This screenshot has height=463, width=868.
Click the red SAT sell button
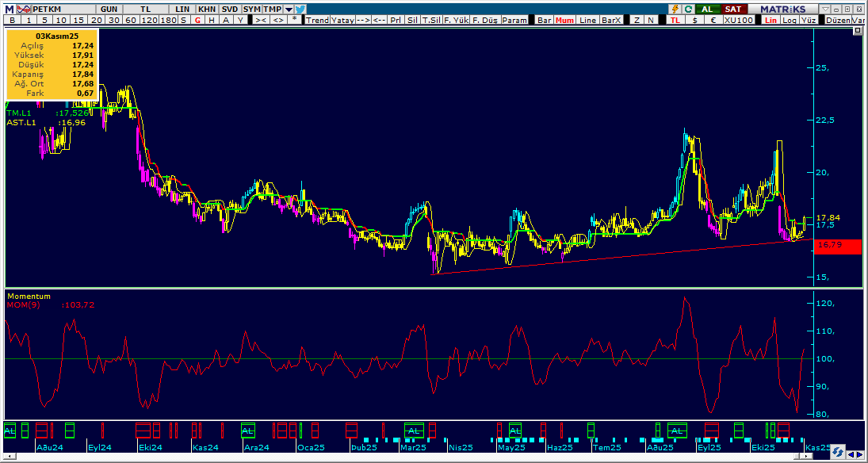pyautogui.click(x=733, y=9)
